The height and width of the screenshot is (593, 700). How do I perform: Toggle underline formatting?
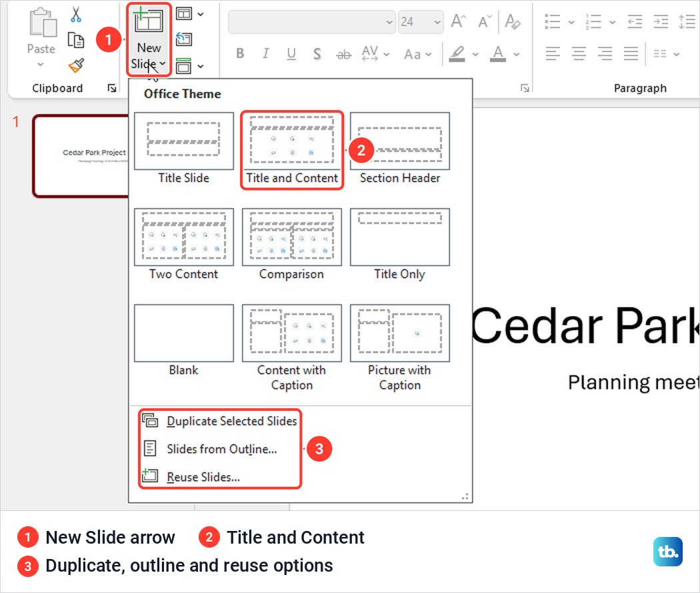291,53
